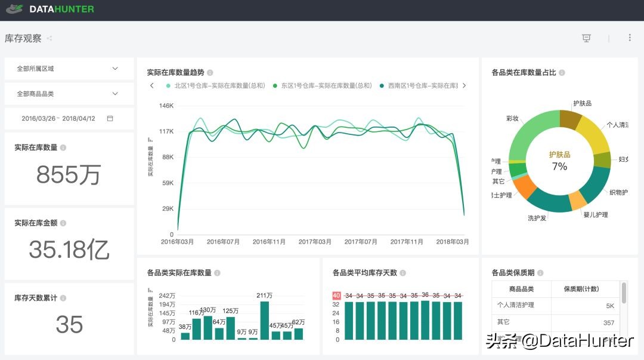The width and height of the screenshot is (644, 360).
Task: Open the 全部商品品类 dropdown
Action: 69,94
